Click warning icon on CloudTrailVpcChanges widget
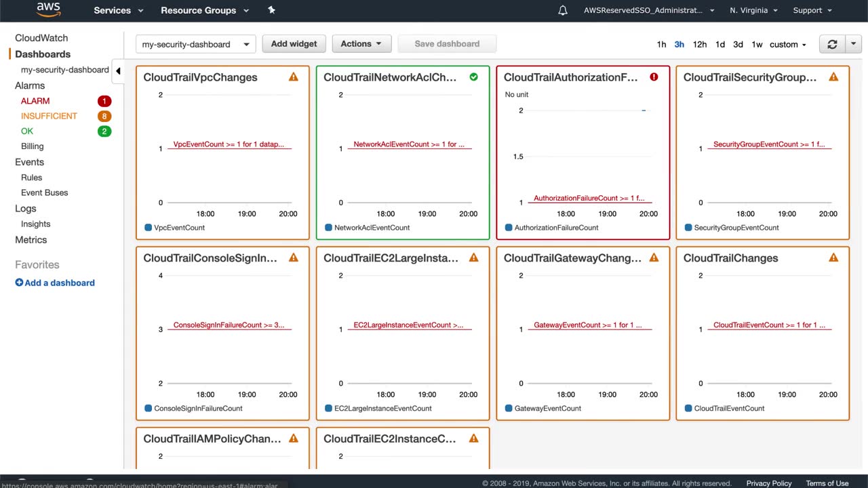 (x=294, y=77)
